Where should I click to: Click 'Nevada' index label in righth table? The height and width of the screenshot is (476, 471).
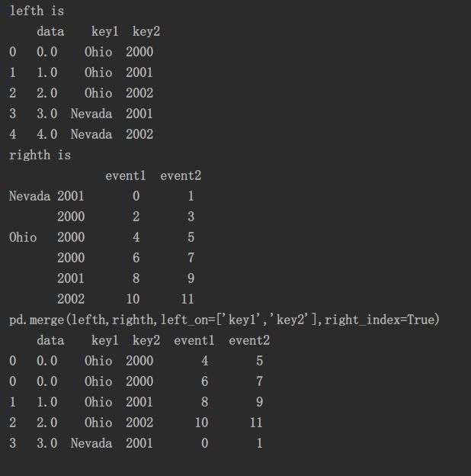pyautogui.click(x=30, y=196)
